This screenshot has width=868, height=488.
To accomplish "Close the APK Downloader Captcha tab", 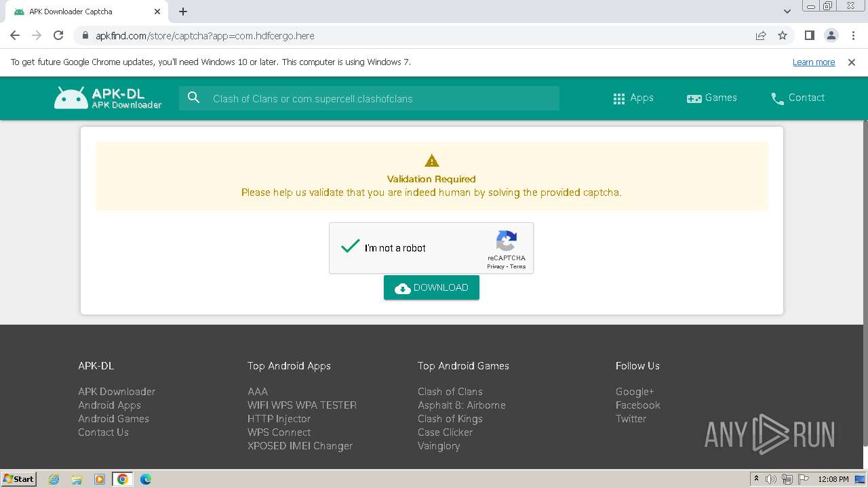I will [157, 12].
